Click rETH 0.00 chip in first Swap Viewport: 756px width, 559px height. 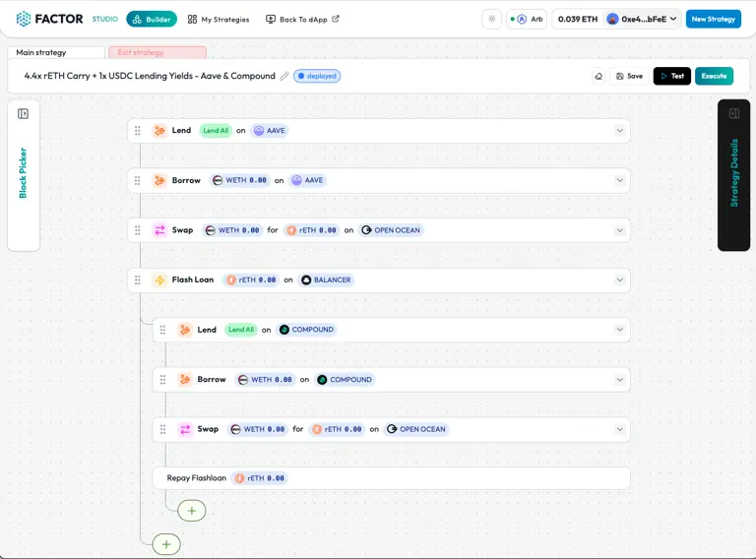[311, 230]
